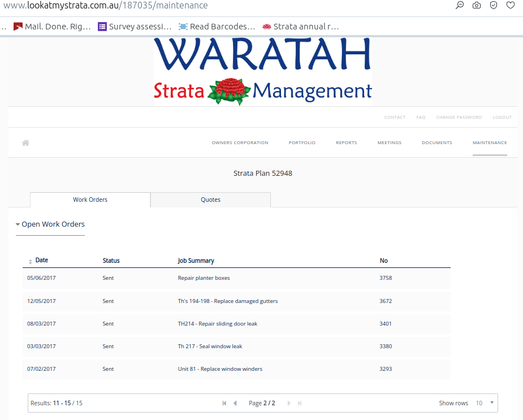Image resolution: width=523 pixels, height=420 pixels.
Task: Click the website address in the URL bar
Action: (105, 6)
